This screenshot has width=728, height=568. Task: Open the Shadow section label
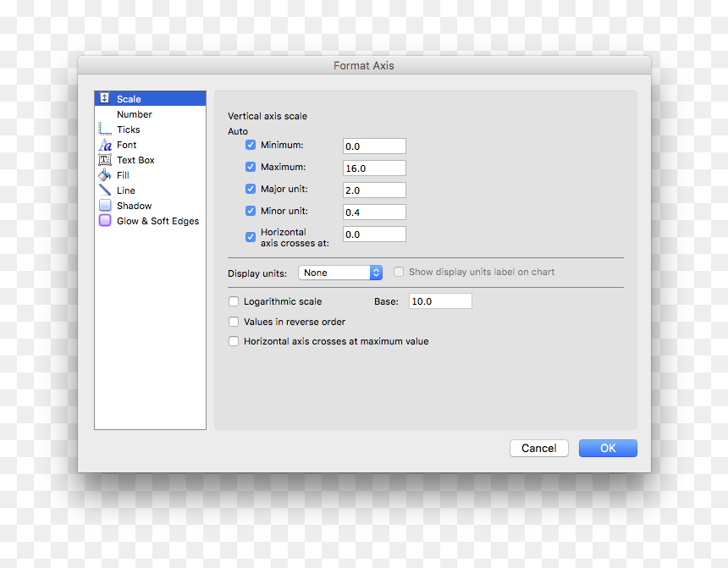[135, 206]
